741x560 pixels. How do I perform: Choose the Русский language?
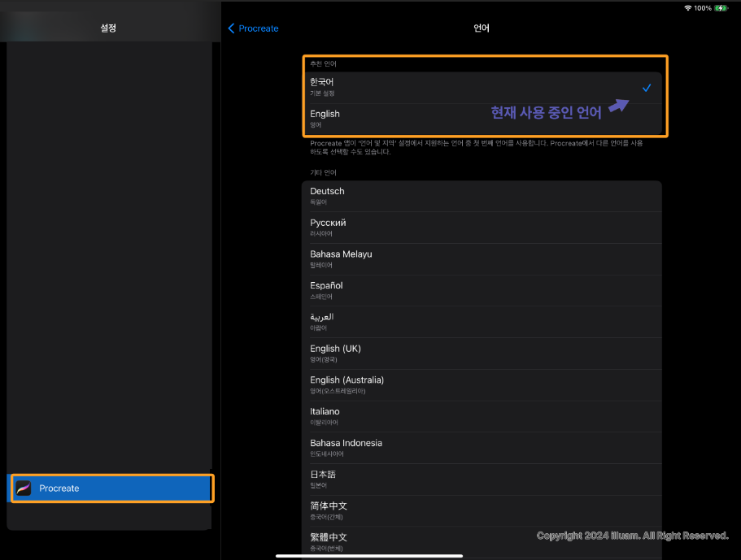point(482,228)
